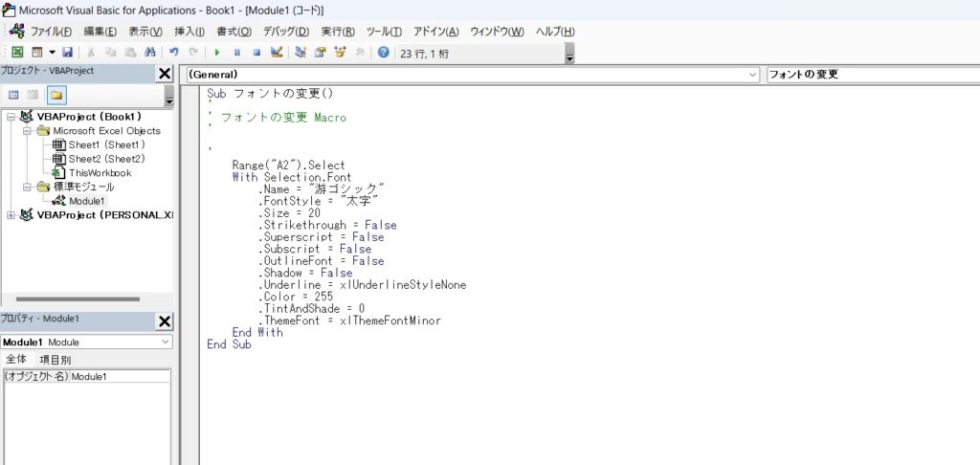
Task: Click the View Microsoft Excel icon
Action: (17, 53)
